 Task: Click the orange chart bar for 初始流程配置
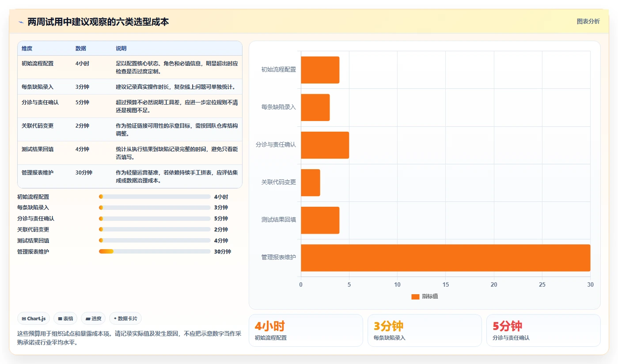[x=320, y=70]
